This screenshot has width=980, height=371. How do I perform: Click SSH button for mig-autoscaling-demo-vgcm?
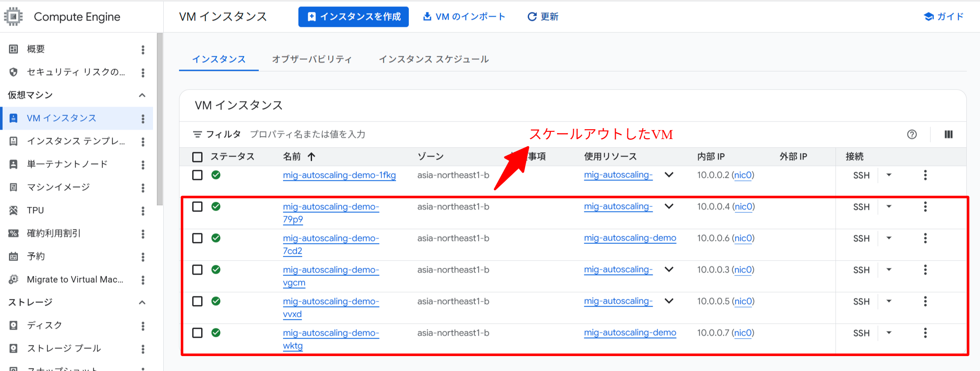[x=861, y=270]
